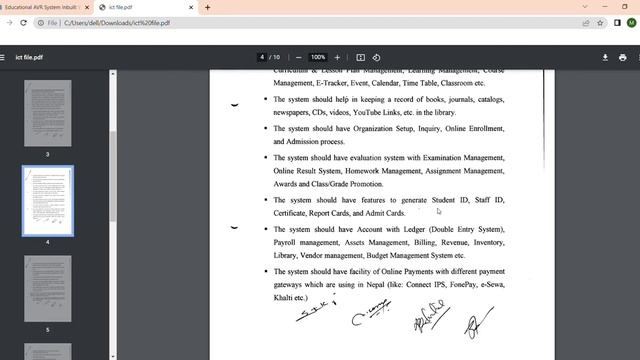View file site information icon
Viewport: 640px width, 360px height.
pos(41,23)
